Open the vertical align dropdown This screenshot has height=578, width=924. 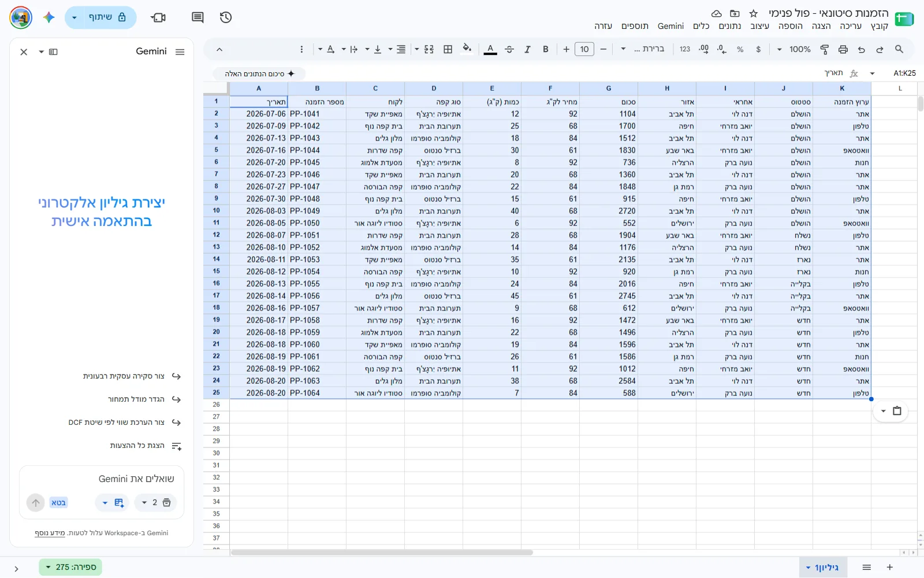click(x=374, y=49)
